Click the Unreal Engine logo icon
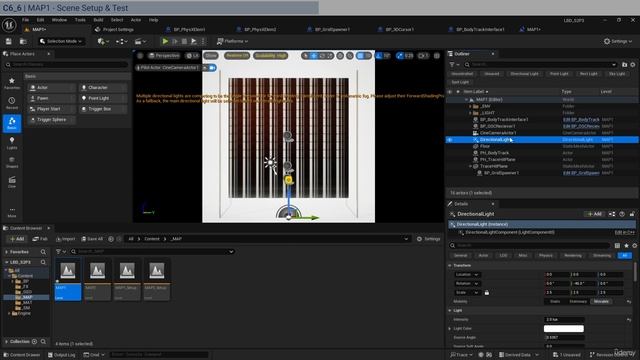 [9, 25]
